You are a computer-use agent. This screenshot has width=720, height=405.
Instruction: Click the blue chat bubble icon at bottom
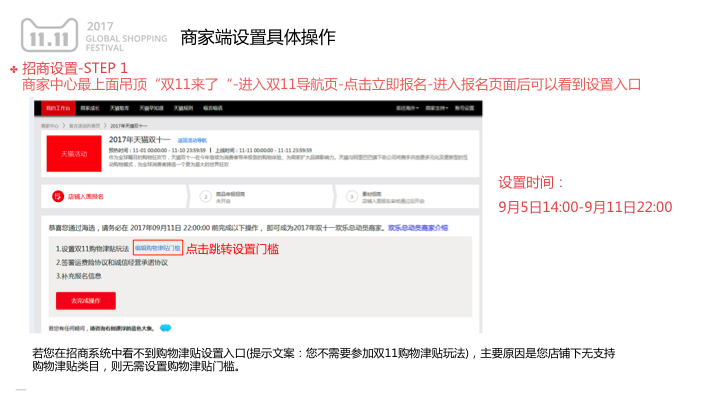tap(165, 328)
